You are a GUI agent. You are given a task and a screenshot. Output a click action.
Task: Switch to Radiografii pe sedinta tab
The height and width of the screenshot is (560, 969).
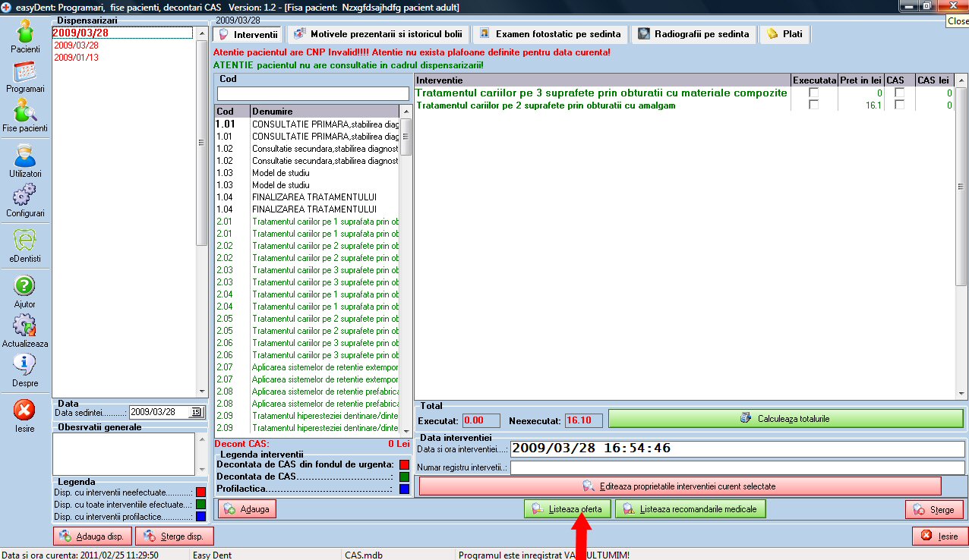click(694, 34)
